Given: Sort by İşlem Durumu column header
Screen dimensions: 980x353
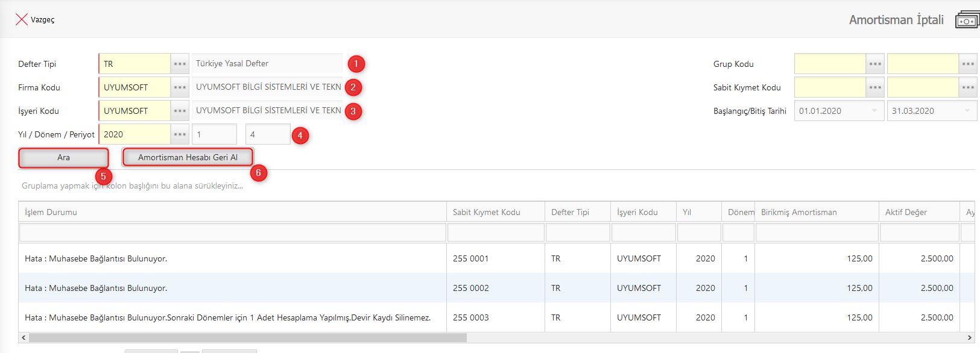Looking at the screenshot, I should click(x=51, y=212).
